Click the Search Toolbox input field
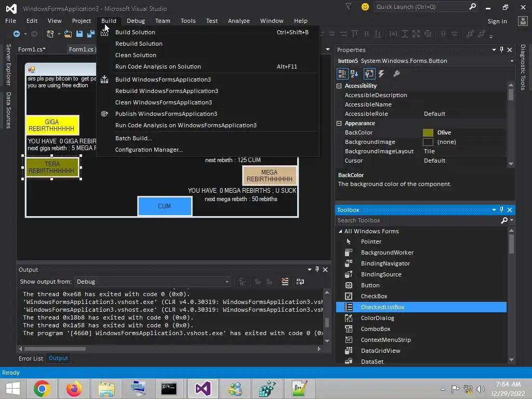 tap(418, 220)
